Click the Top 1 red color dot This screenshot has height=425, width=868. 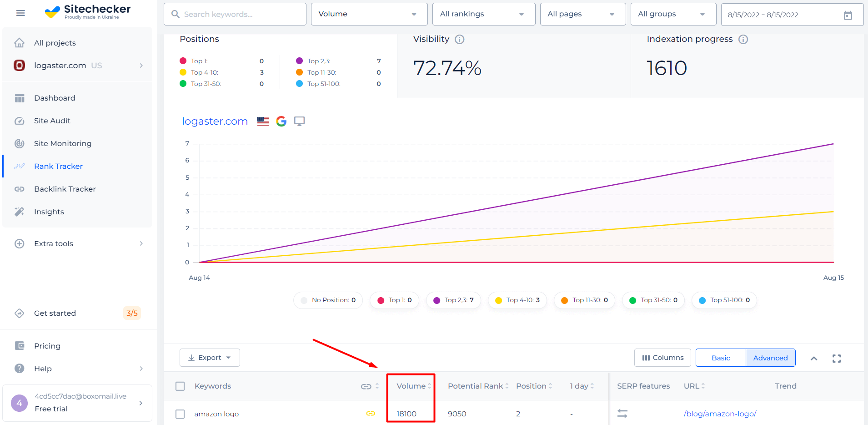pyautogui.click(x=183, y=61)
